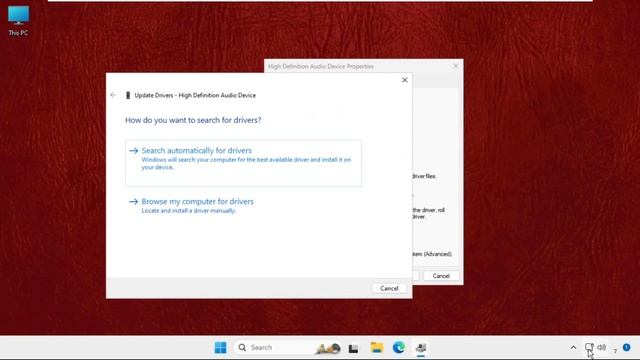The image size is (640, 360).
Task: Open the Windows Start menu
Action: [220, 347]
